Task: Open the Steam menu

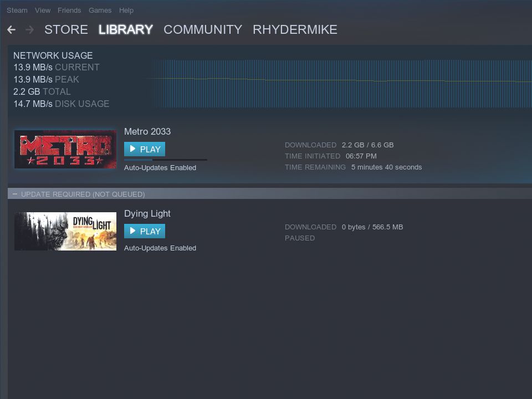Action: tap(17, 10)
